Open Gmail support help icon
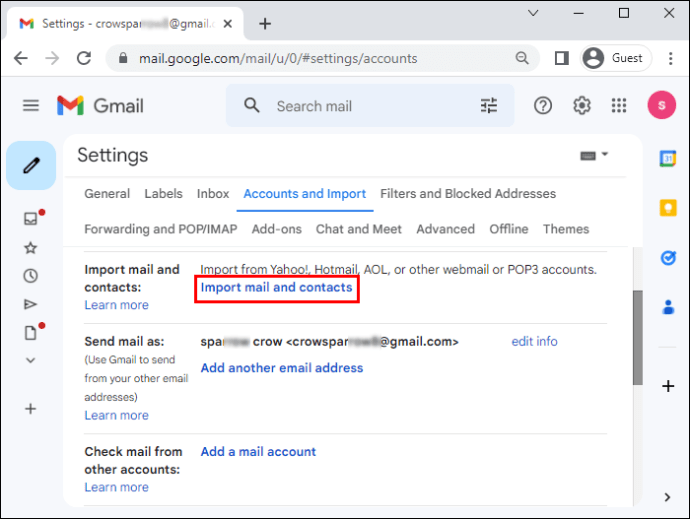Image resolution: width=690 pixels, height=519 pixels. coord(543,106)
